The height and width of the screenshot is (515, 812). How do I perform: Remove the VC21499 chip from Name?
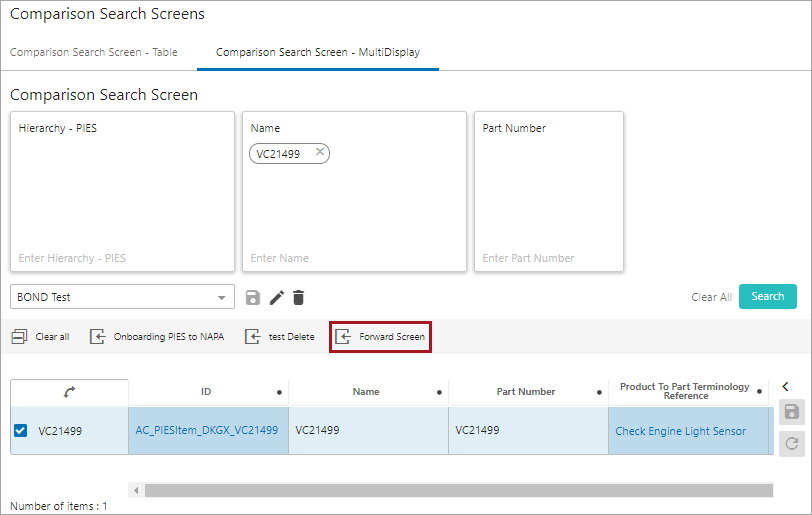point(320,152)
